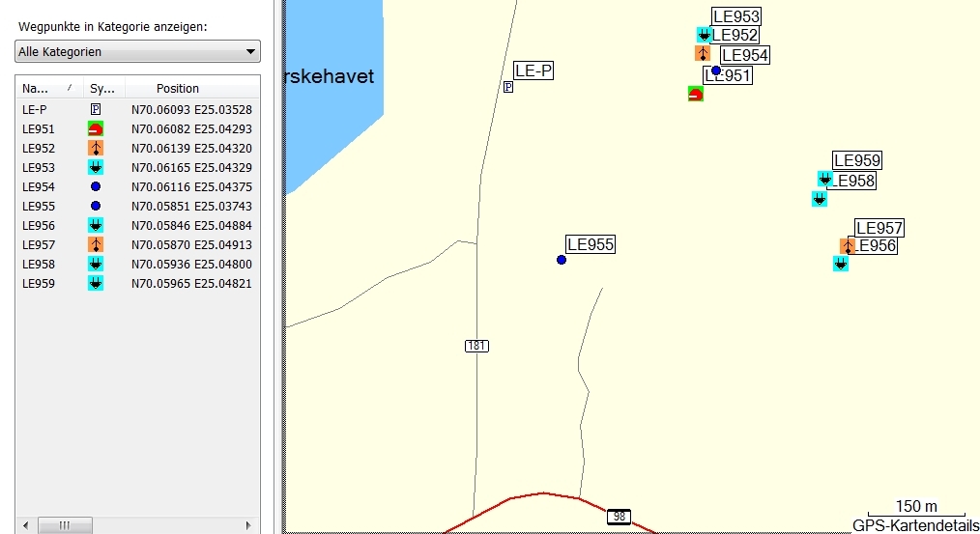Open the Alle Kategorien dropdown
980x534 pixels.
coord(138,51)
